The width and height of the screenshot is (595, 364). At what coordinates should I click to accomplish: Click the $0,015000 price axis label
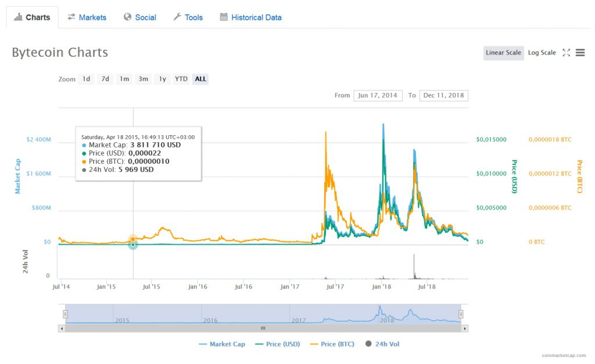492,139
